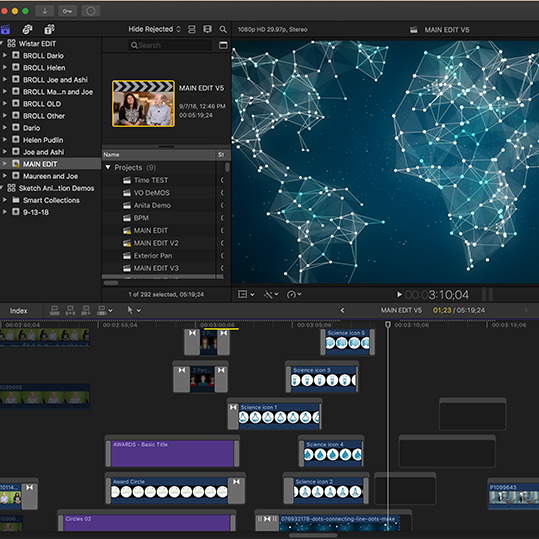Select the Science icon 5 clip
The image size is (539, 539).
tap(348, 342)
